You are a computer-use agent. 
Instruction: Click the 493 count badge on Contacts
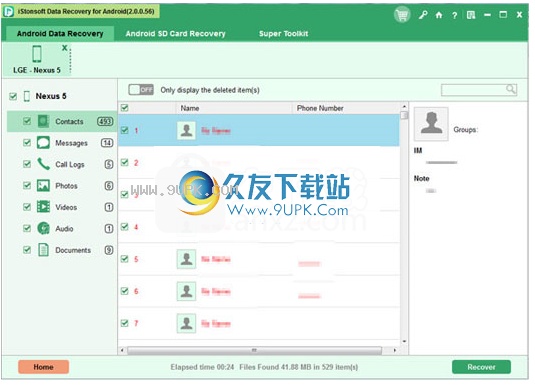pyautogui.click(x=105, y=121)
